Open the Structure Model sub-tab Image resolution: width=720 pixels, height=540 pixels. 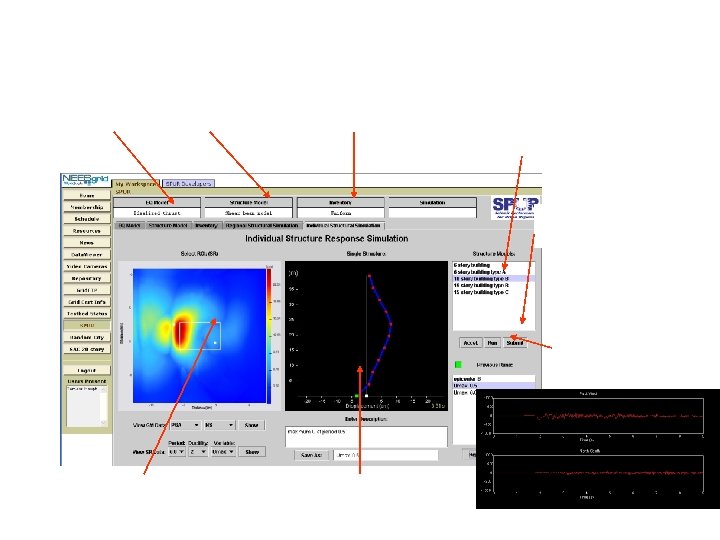[x=168, y=225]
